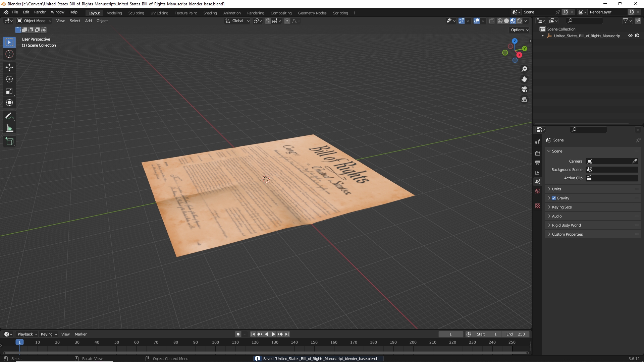Open the viewport Options dropdown
644x362 pixels.
coord(520,30)
